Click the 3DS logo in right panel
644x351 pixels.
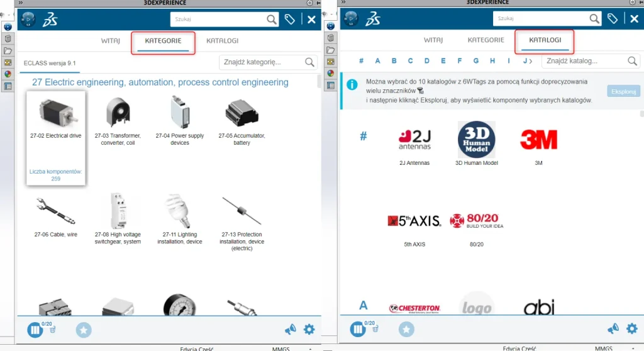(x=373, y=18)
